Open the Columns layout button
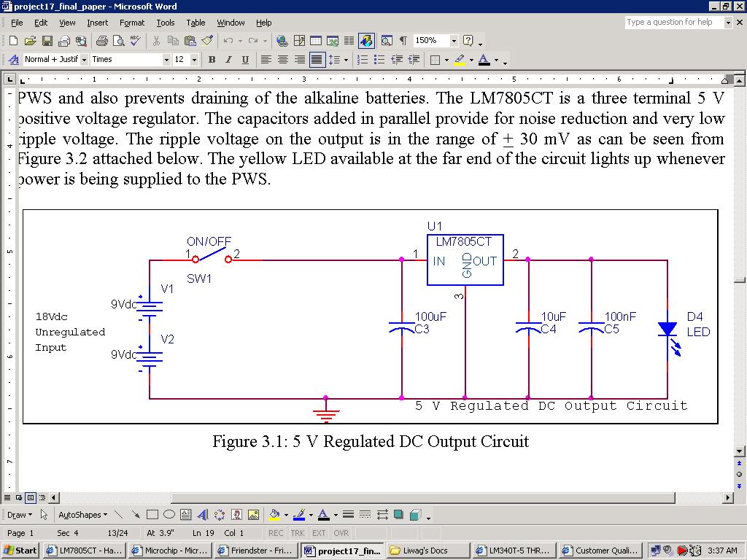The image size is (747, 560). (349, 41)
